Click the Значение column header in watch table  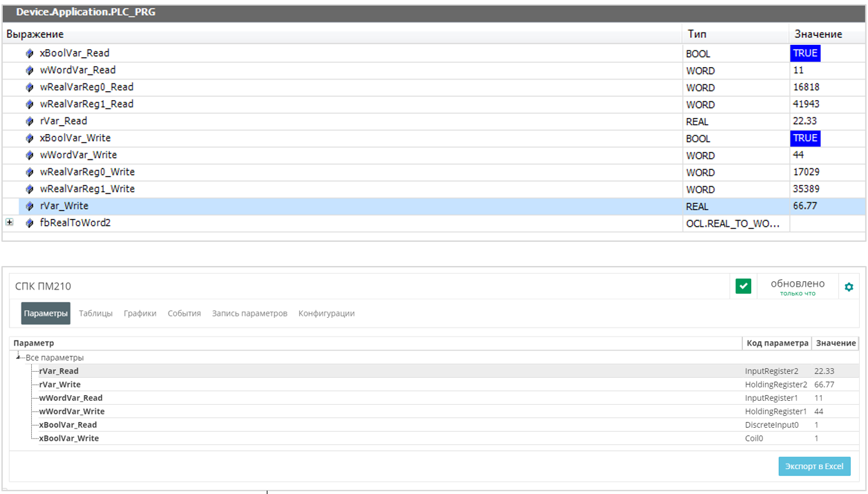point(818,34)
